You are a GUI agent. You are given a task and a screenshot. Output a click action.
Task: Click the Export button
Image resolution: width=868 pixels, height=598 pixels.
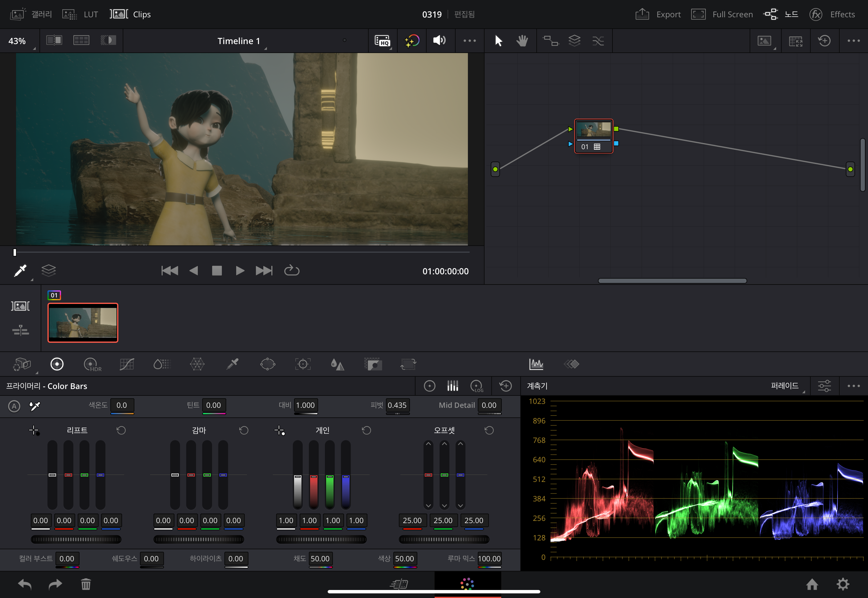(658, 14)
